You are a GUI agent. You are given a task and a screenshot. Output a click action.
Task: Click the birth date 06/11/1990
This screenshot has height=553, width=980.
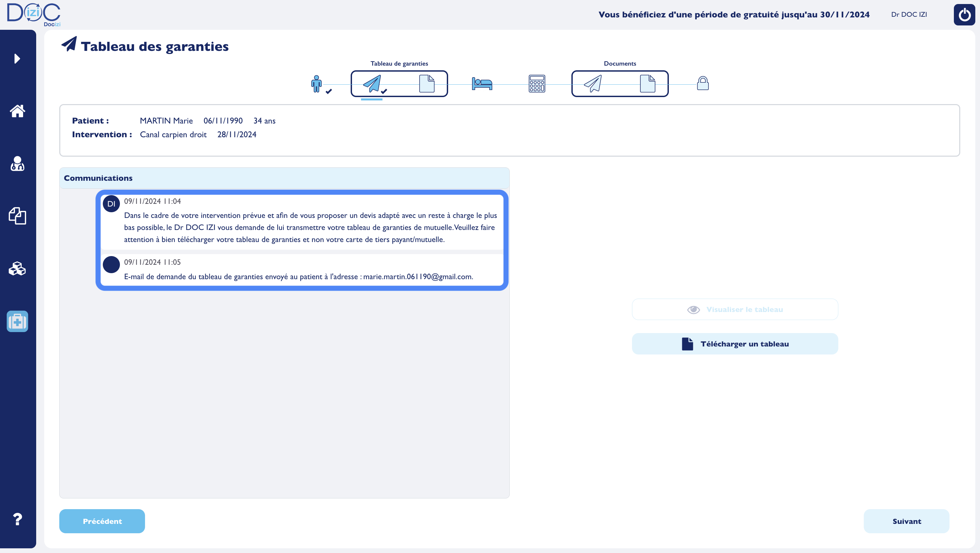pos(223,121)
